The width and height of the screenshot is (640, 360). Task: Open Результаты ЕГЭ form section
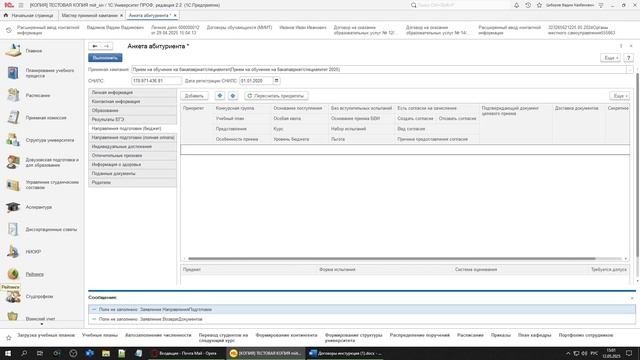tap(133, 120)
